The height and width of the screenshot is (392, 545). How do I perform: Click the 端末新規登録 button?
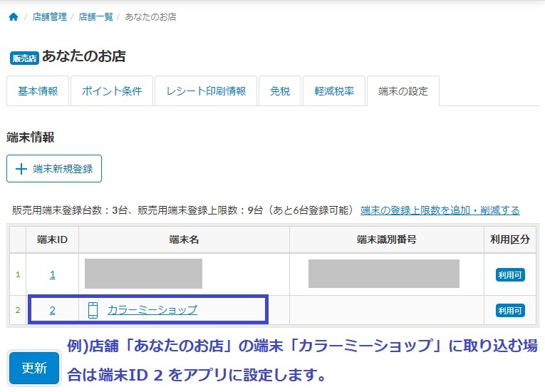click(x=54, y=169)
